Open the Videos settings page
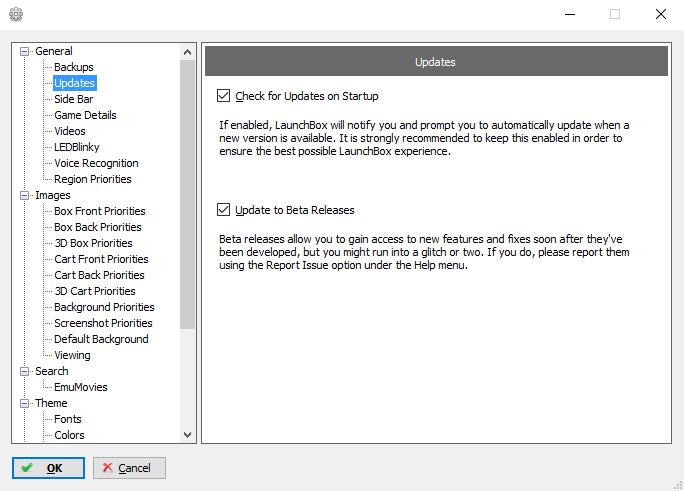Image resolution: width=684 pixels, height=491 pixels. [x=70, y=131]
